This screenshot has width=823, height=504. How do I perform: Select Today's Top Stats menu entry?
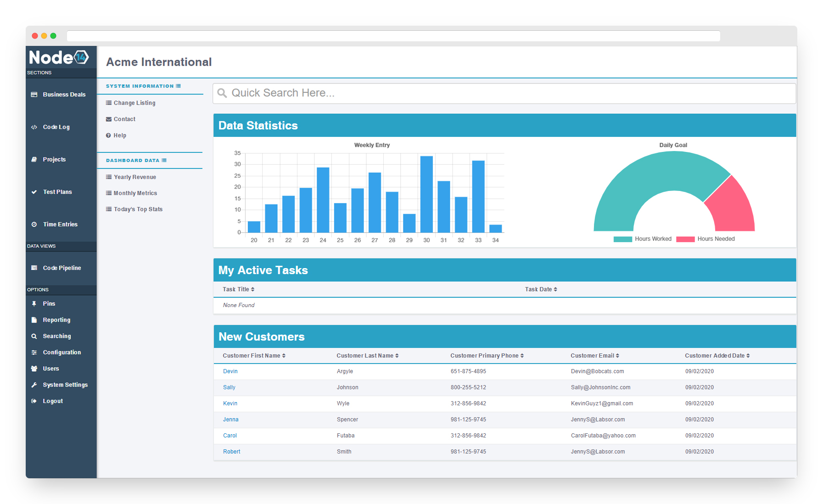tap(137, 209)
